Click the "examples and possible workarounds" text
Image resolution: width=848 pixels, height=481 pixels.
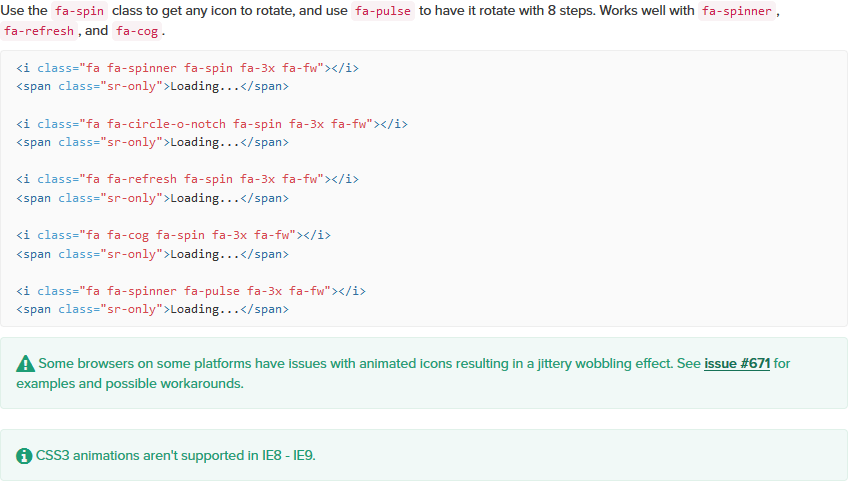pyautogui.click(x=129, y=383)
